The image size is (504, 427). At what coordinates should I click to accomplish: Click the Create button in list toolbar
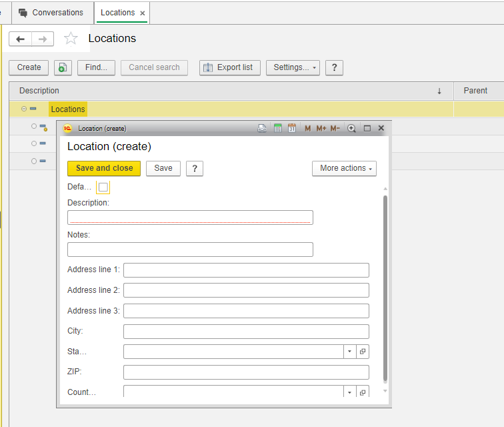click(x=29, y=67)
